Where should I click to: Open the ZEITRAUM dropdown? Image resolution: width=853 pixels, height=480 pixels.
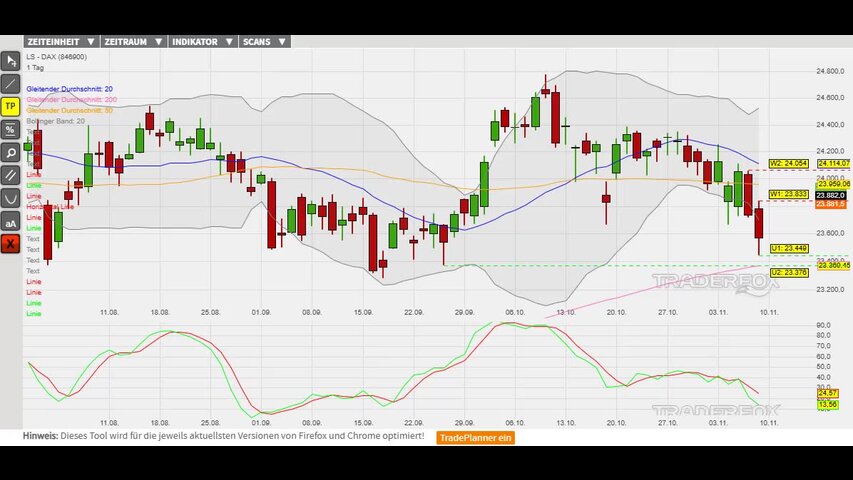pyautogui.click(x=133, y=42)
